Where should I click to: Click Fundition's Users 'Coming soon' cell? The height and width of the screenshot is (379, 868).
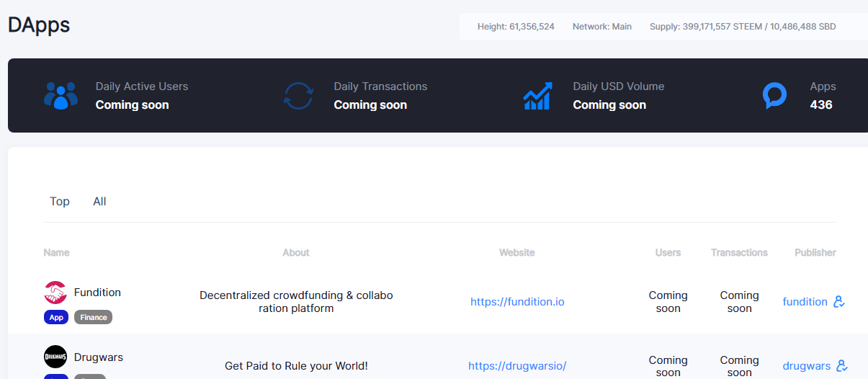click(x=668, y=302)
